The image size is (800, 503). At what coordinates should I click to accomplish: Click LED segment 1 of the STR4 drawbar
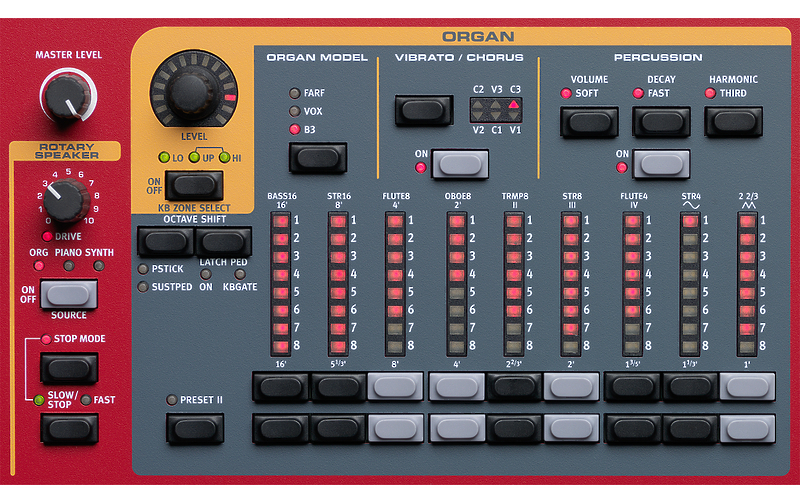click(x=690, y=221)
